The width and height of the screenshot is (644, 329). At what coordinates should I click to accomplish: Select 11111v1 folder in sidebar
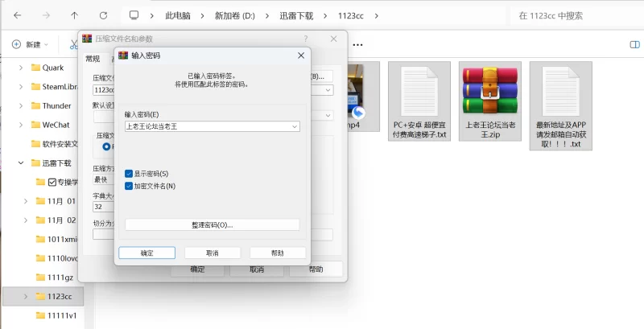[56, 315]
